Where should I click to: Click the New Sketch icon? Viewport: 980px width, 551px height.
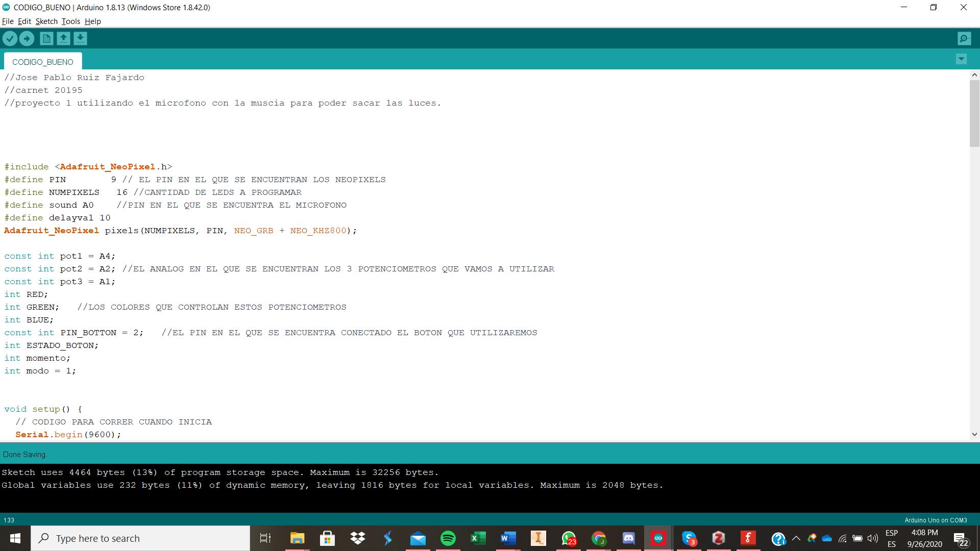46,38
